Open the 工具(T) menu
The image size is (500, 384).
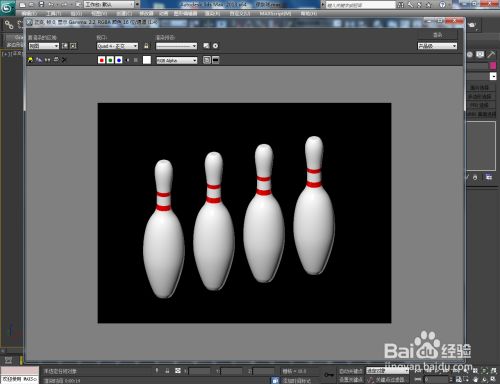[54, 13]
